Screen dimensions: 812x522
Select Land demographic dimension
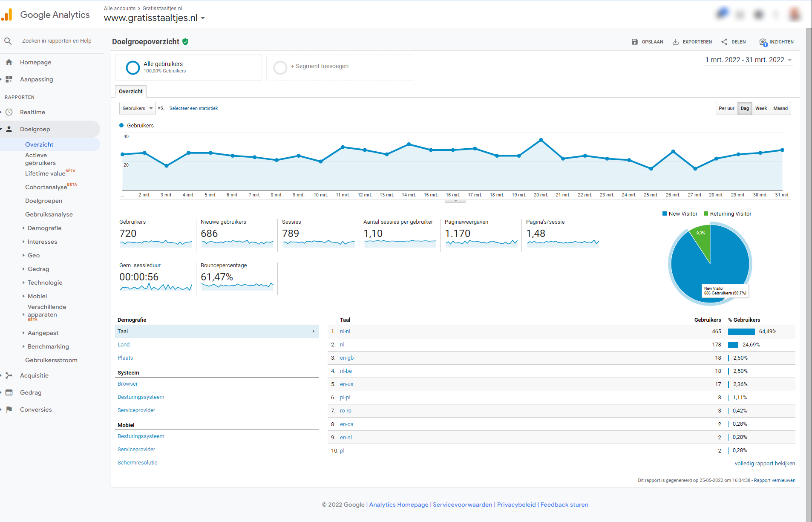tap(124, 344)
